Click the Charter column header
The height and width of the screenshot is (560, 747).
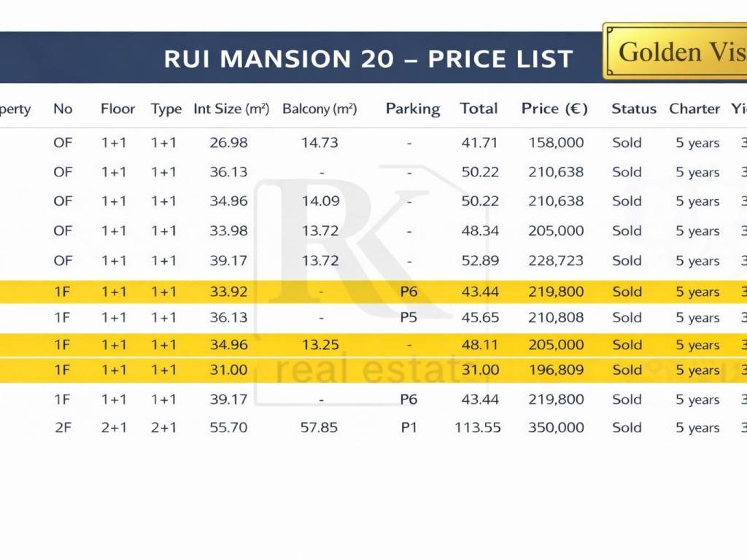pyautogui.click(x=694, y=109)
